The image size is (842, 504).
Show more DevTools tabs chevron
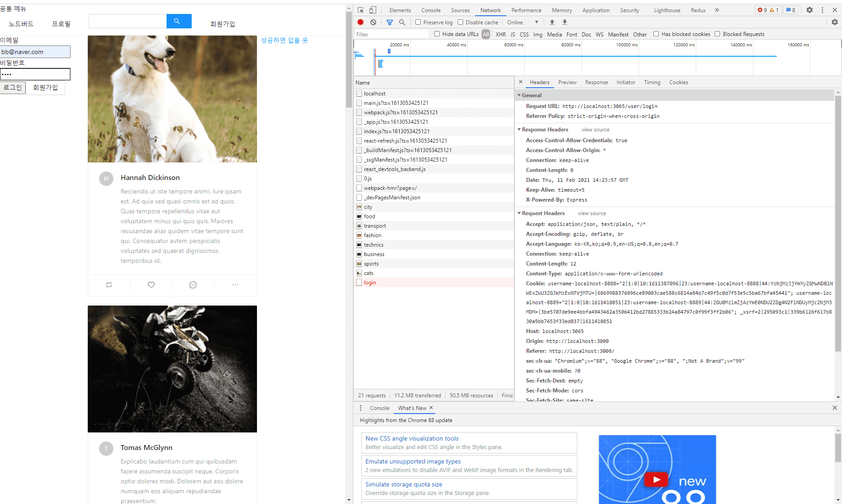(x=717, y=10)
